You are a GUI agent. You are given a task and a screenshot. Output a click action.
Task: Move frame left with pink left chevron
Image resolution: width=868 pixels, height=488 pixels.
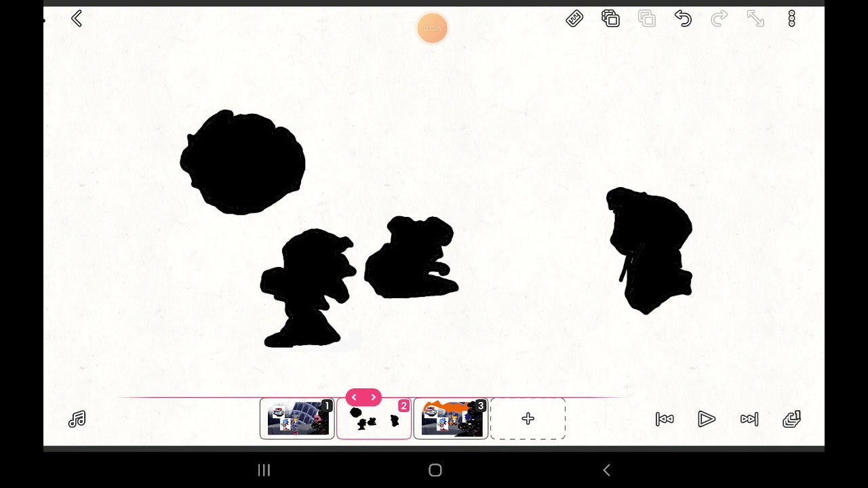[354, 397]
